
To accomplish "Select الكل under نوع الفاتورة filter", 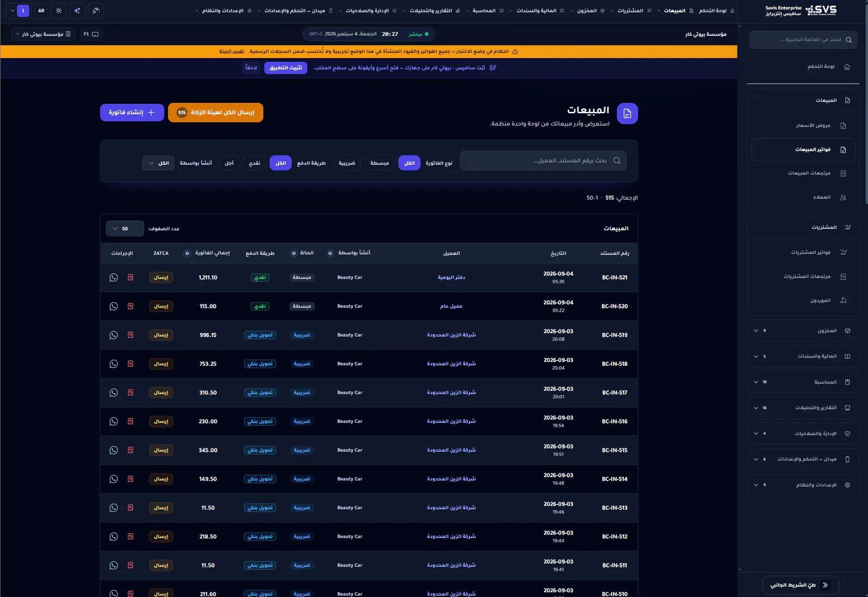I will tap(409, 163).
